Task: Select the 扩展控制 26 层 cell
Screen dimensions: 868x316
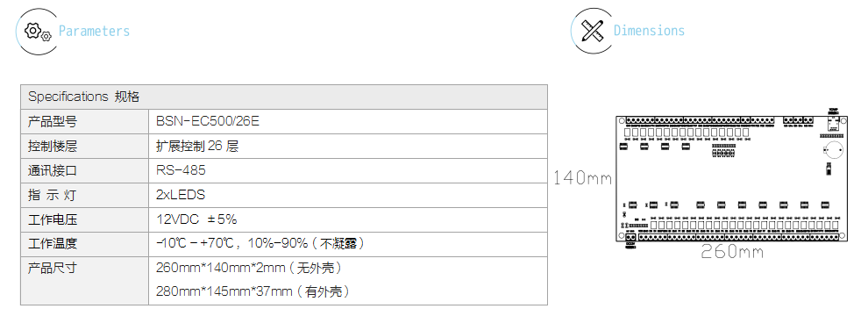Action: tap(197, 146)
